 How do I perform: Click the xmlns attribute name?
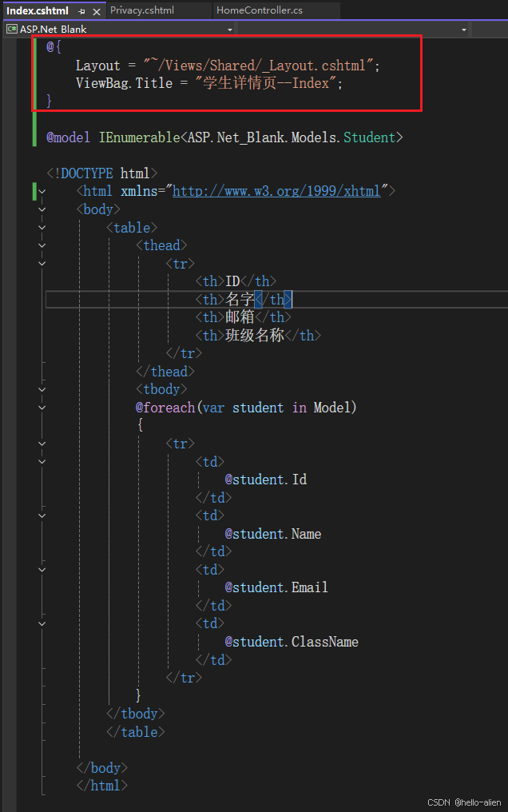point(139,191)
